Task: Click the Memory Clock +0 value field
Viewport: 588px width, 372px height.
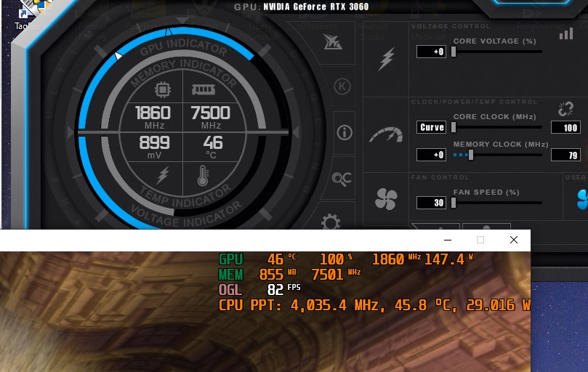Action: pos(431,155)
